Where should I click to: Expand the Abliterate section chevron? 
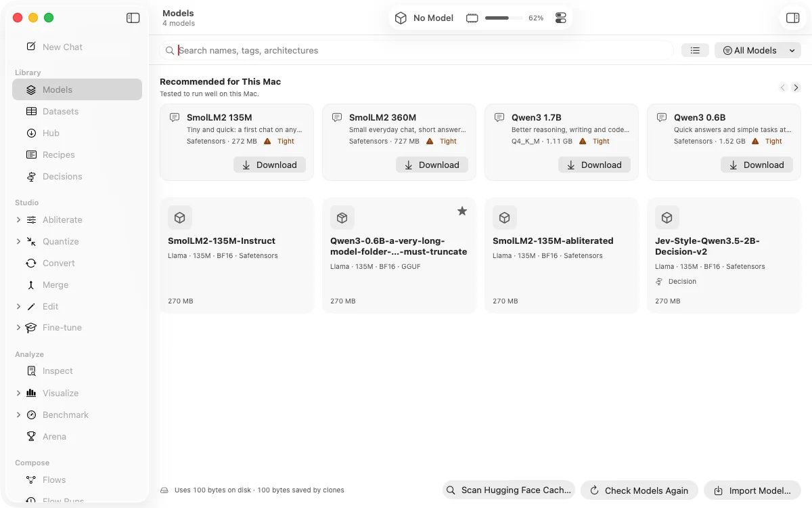[18, 220]
